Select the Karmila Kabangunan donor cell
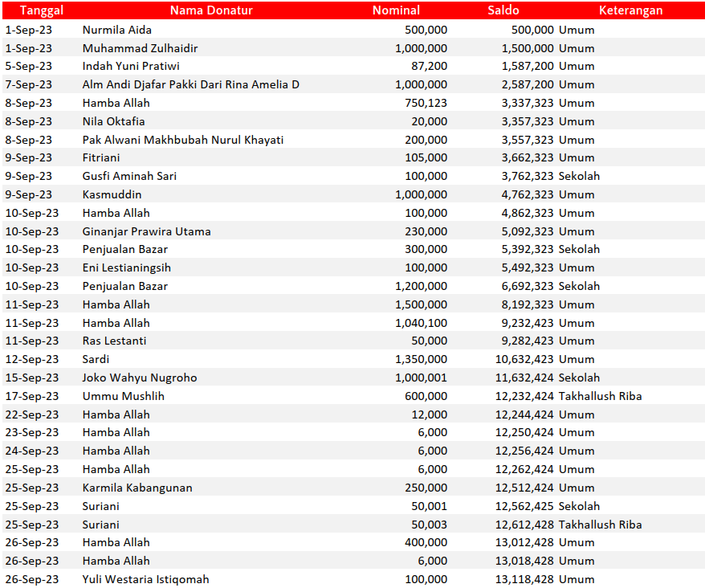Screen dimensions: 705x588 pos(137,488)
